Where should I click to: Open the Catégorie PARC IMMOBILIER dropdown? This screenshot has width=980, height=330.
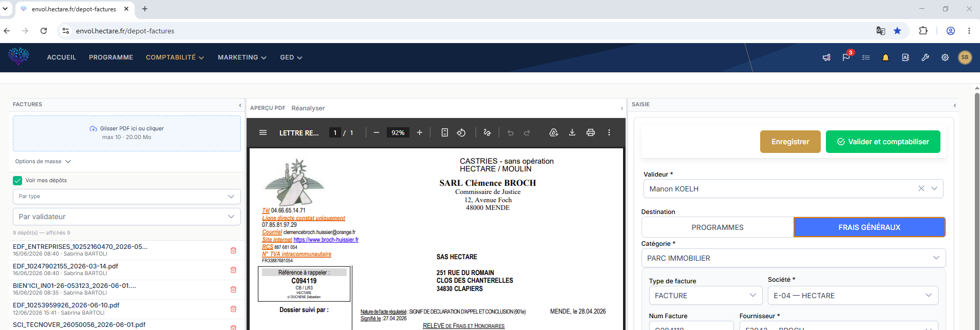click(794, 258)
